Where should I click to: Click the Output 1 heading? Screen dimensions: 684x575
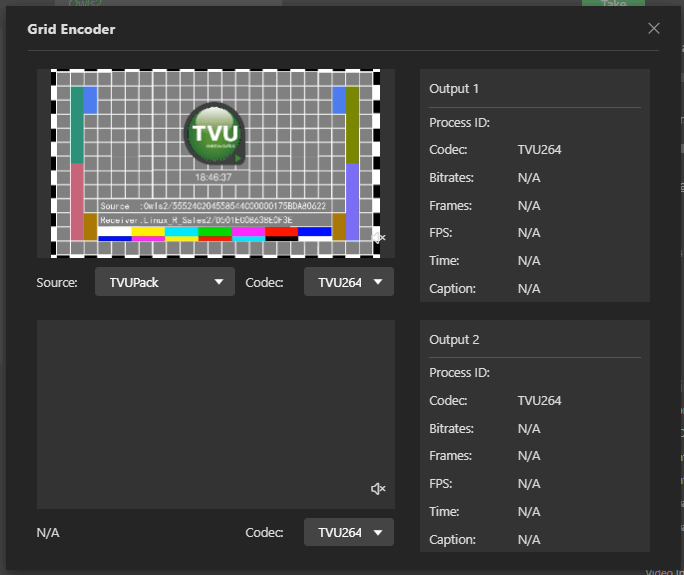454,89
